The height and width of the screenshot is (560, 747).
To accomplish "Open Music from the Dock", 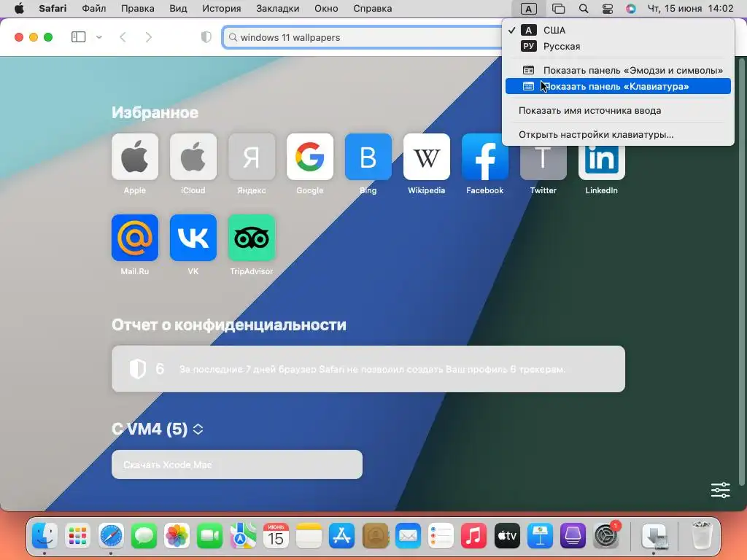I will (474, 536).
